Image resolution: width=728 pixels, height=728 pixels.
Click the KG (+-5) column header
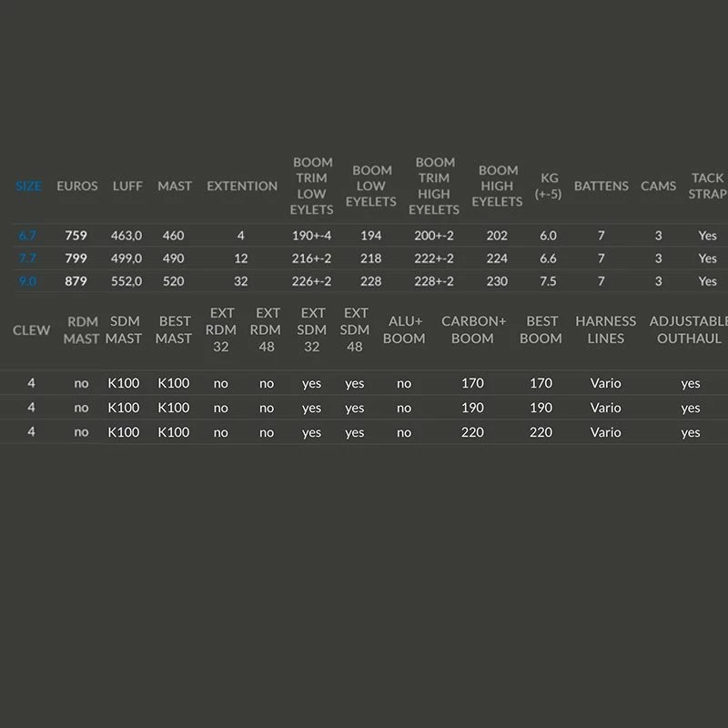549,186
